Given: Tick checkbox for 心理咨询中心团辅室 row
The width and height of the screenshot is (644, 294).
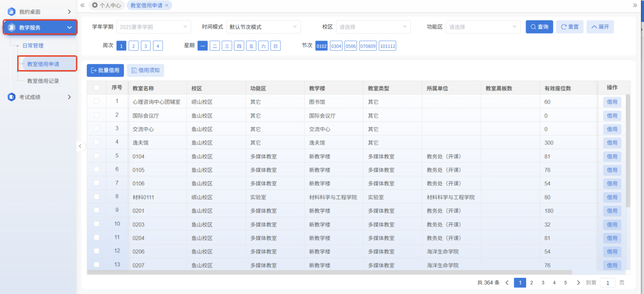Looking at the screenshot, I should [x=97, y=102].
